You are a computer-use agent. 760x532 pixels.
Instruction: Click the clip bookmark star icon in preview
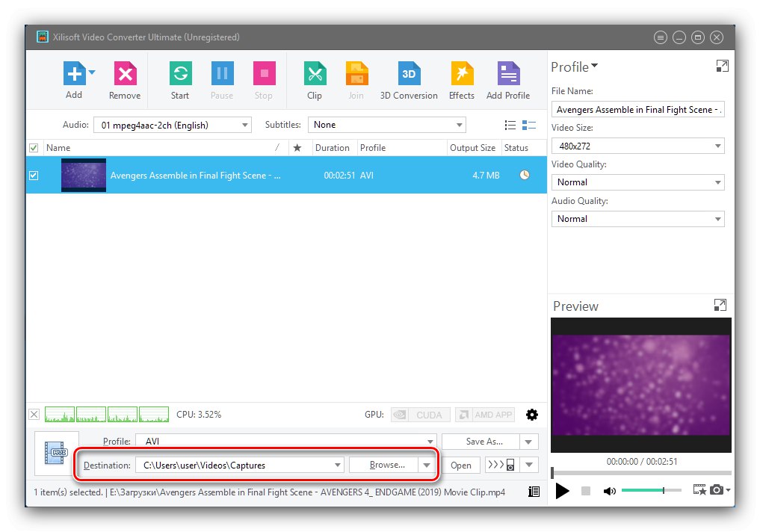click(x=699, y=490)
